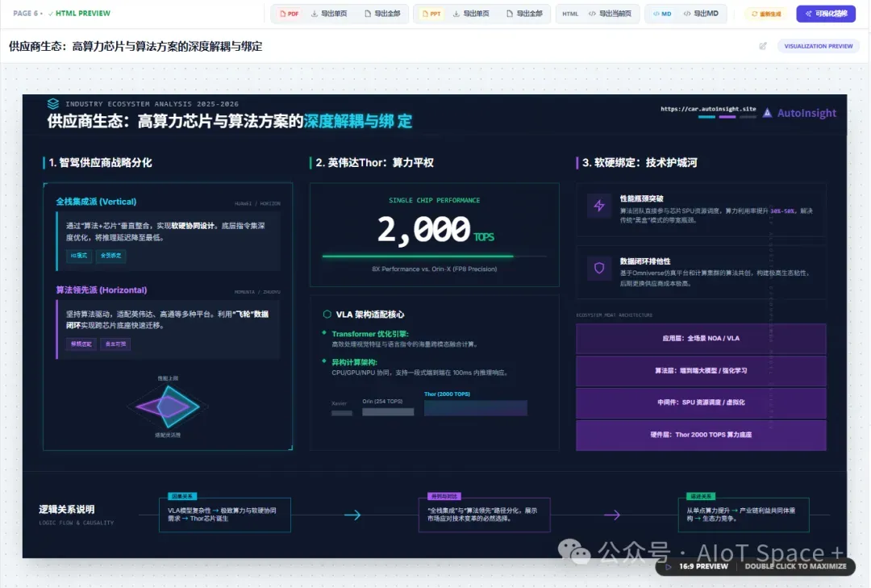Click the purple tag atop the 全栈集成 comparison box
871x588 pixels.
click(x=444, y=496)
